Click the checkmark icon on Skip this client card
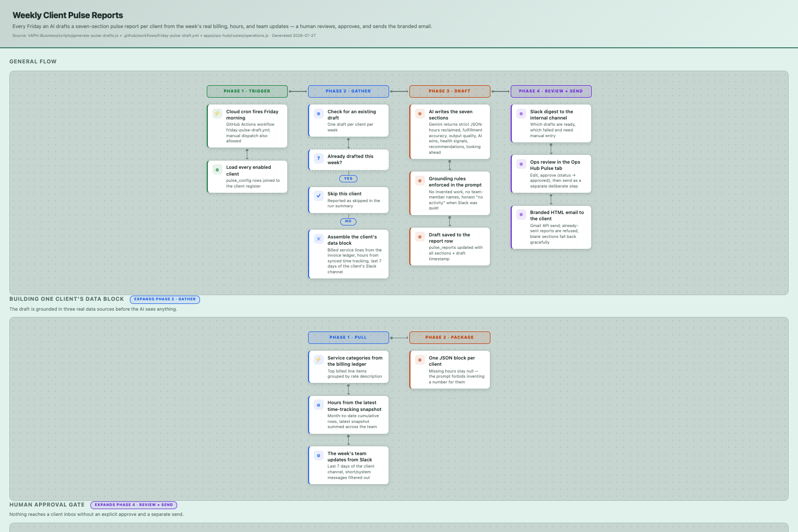 point(318,196)
